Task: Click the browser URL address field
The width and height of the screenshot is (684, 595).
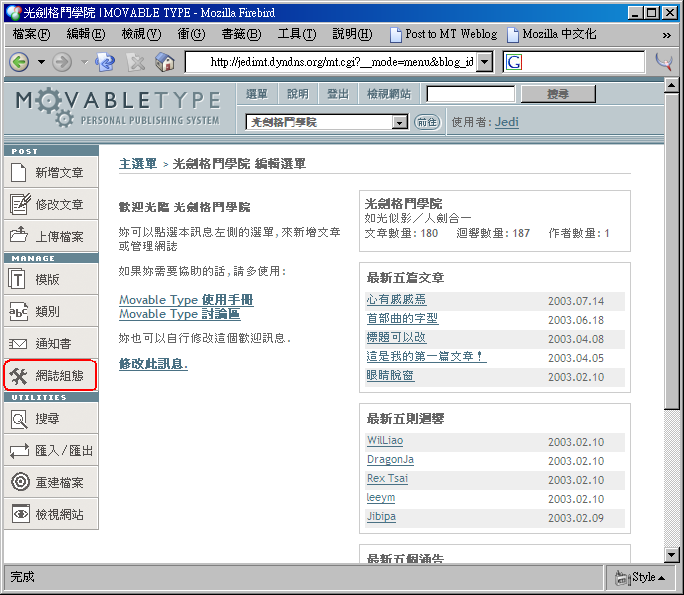Action: pyautogui.click(x=332, y=62)
